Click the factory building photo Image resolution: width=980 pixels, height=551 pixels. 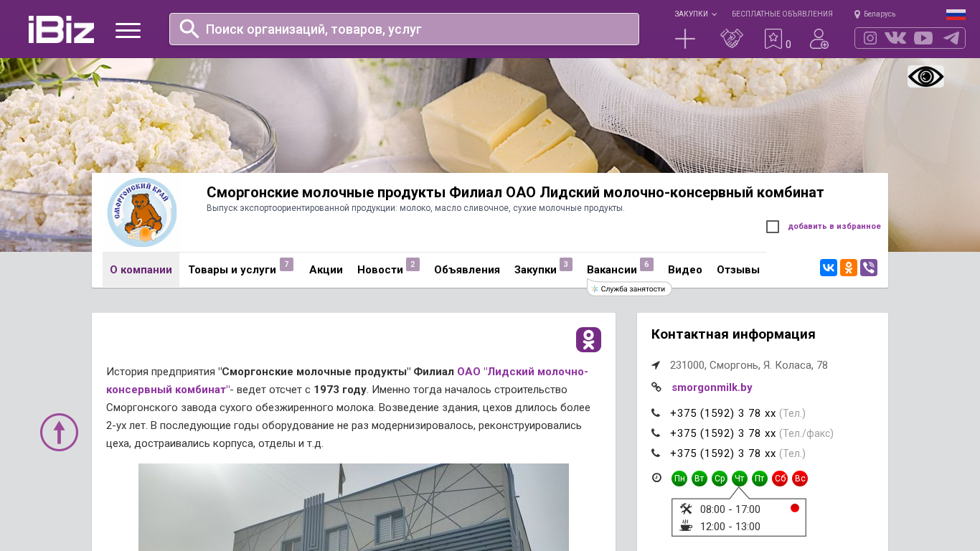354,507
